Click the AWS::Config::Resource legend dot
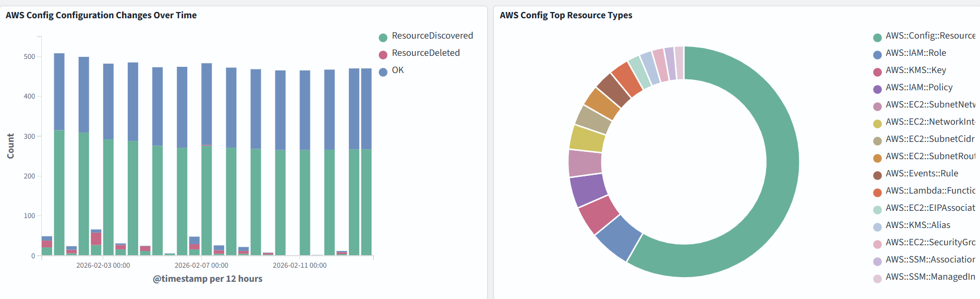Screen dimensions: 980x299 pos(877,37)
